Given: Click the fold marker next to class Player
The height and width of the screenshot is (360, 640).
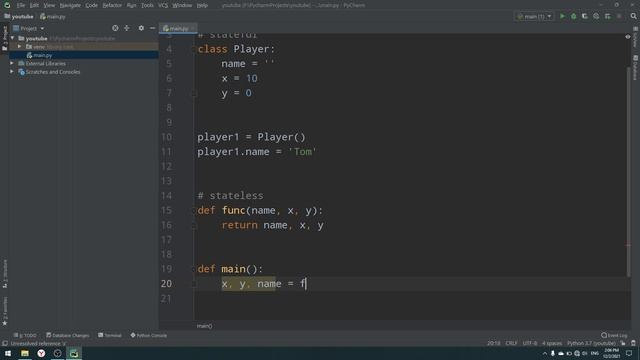Looking at the screenshot, I should 194,49.
